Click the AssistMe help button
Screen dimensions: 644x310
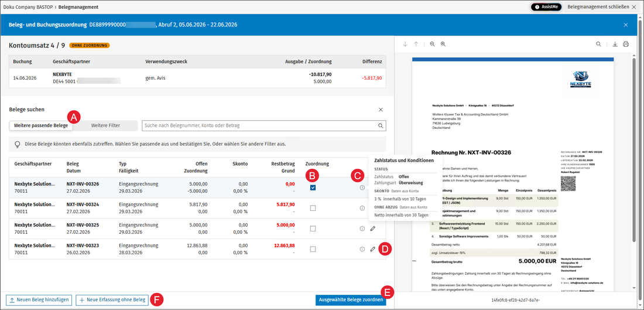point(546,7)
